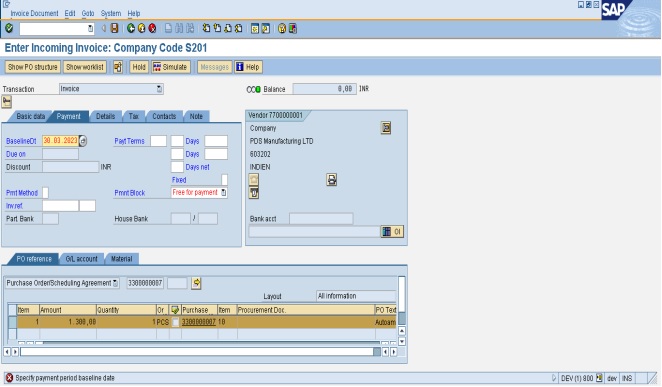Viewport: 662px width, 387px height.
Task: Open purchase order link 3300000007
Action: tap(198, 322)
